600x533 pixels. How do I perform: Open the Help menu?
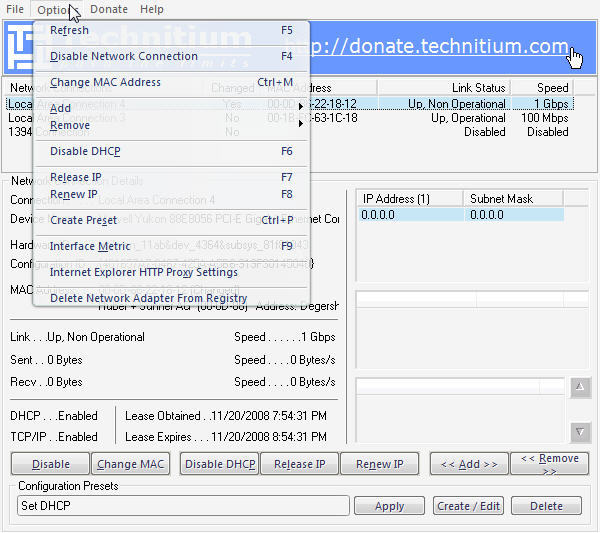coord(152,9)
